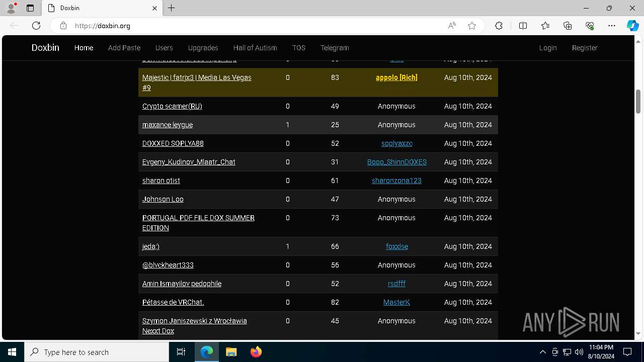Open the notification center icon
The height and width of the screenshot is (362, 644).
coord(627,352)
